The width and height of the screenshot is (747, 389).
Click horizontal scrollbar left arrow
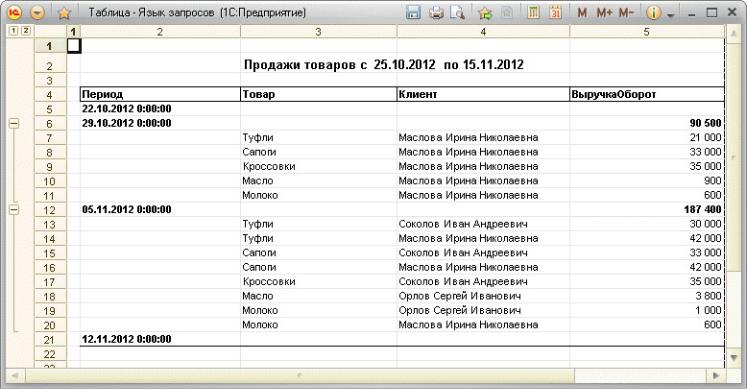click(x=15, y=376)
